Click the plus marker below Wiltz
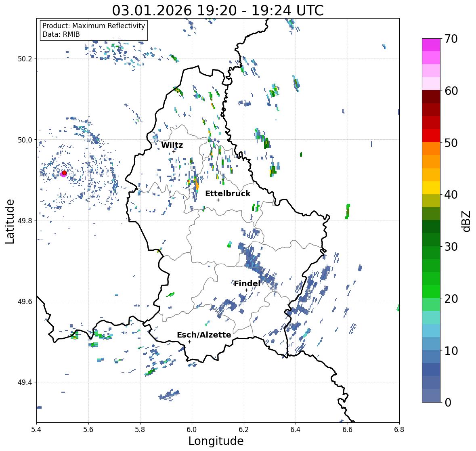This screenshot has width=476, height=451. pos(174,152)
